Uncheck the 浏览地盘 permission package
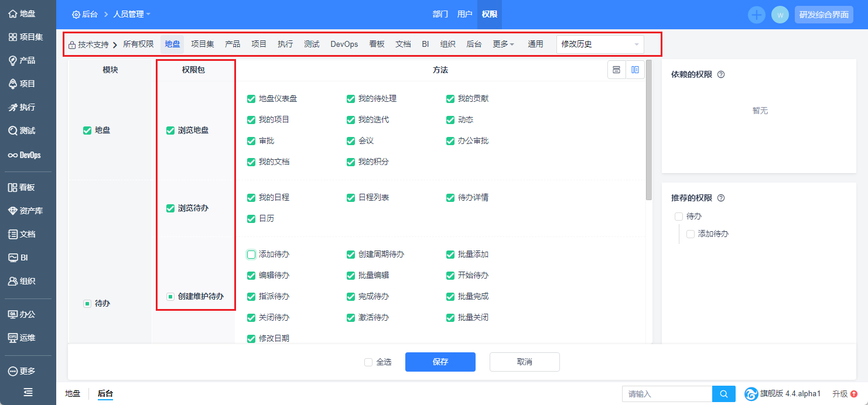The image size is (868, 405). pos(170,131)
